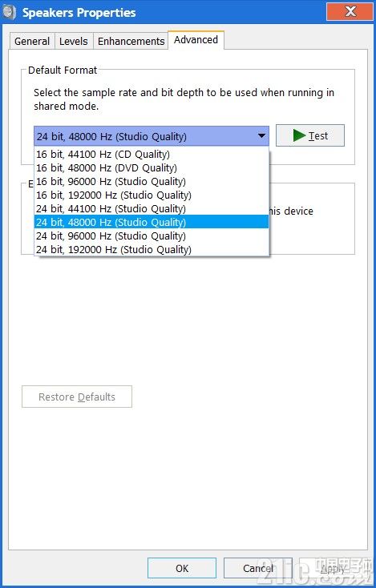Open the Levels tab
The width and height of the screenshot is (376, 588).
coord(74,41)
